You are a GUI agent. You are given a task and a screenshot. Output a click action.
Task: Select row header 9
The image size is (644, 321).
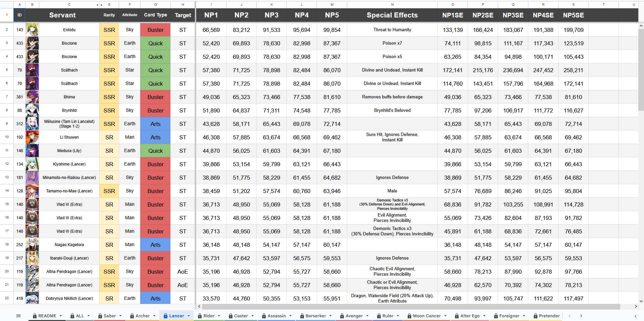click(7, 124)
